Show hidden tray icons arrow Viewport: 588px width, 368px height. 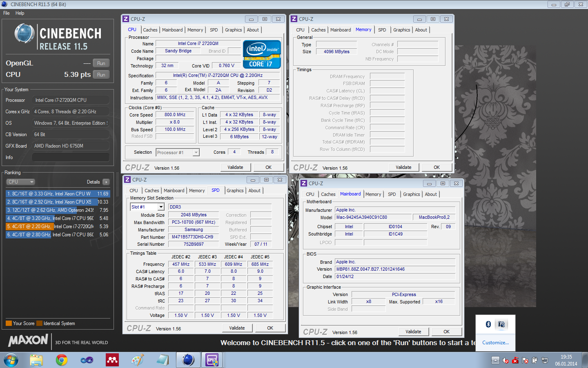(495, 360)
